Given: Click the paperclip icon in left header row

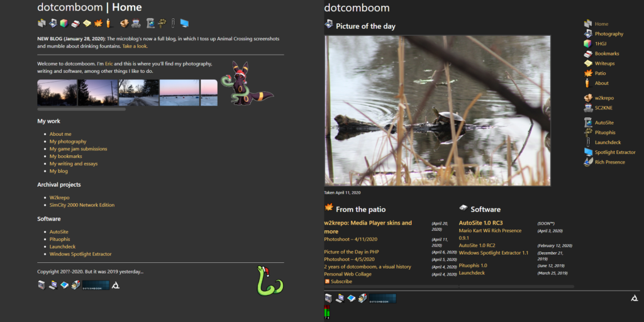Looking at the screenshot, I should click(173, 23).
